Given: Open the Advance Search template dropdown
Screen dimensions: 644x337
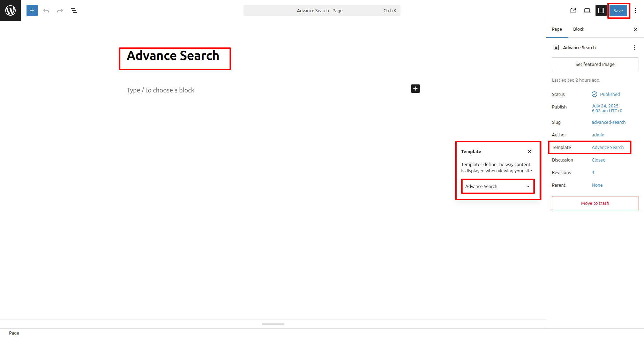Looking at the screenshot, I should coord(497,186).
